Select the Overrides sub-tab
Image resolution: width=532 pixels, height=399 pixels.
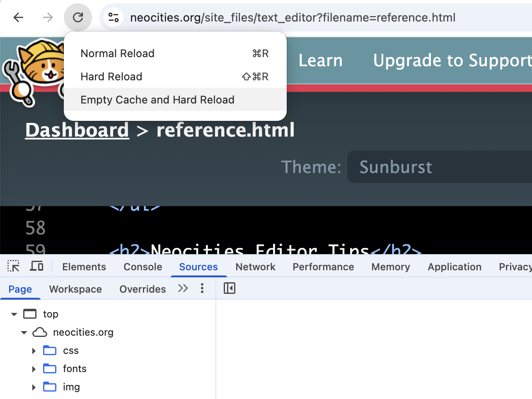point(143,289)
